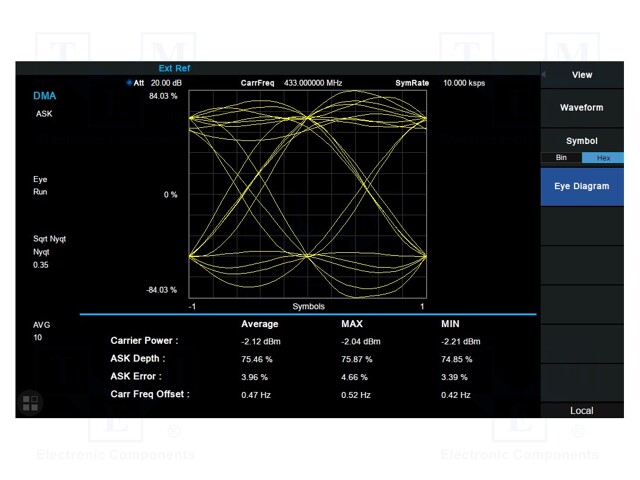The width and height of the screenshot is (640, 480).
Task: Click the Ext Ref indicator
Action: (174, 68)
